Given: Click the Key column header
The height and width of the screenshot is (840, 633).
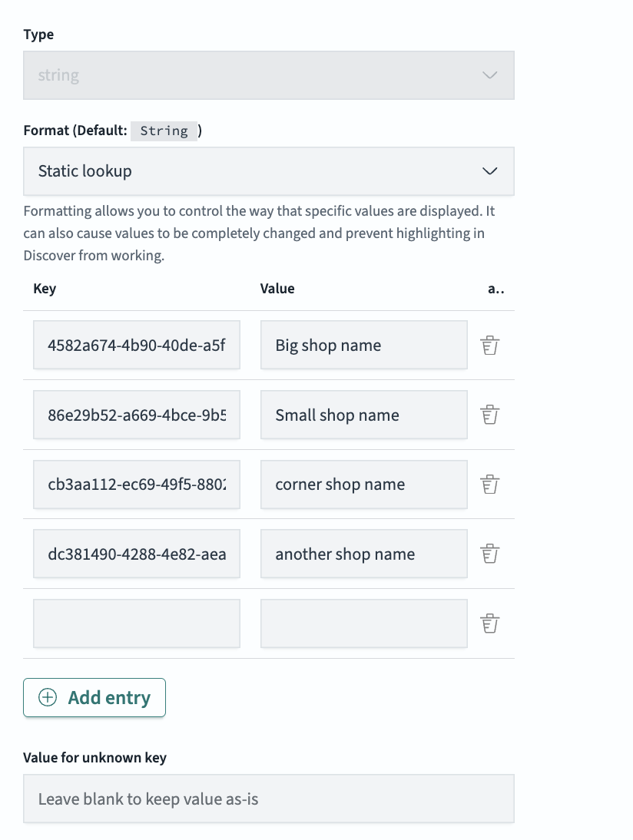Looking at the screenshot, I should [x=45, y=288].
